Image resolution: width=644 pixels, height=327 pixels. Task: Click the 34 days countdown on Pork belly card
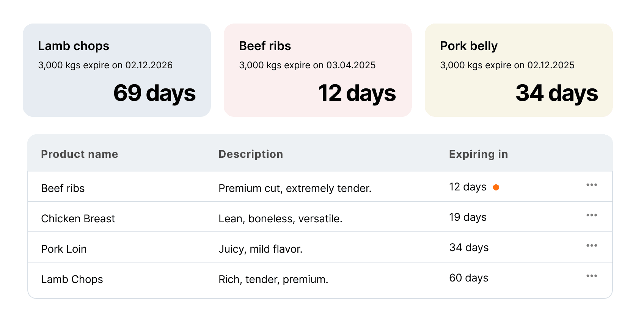tap(557, 93)
